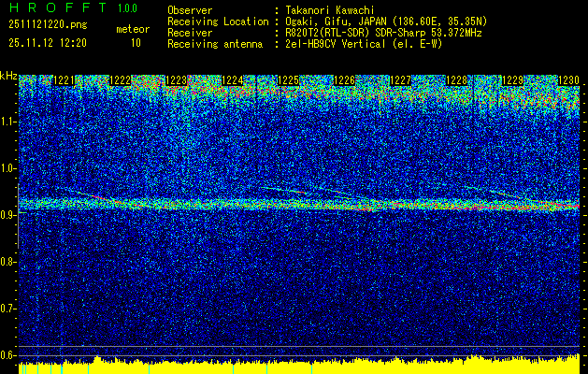Click the yellow signal level graph

coord(299,365)
